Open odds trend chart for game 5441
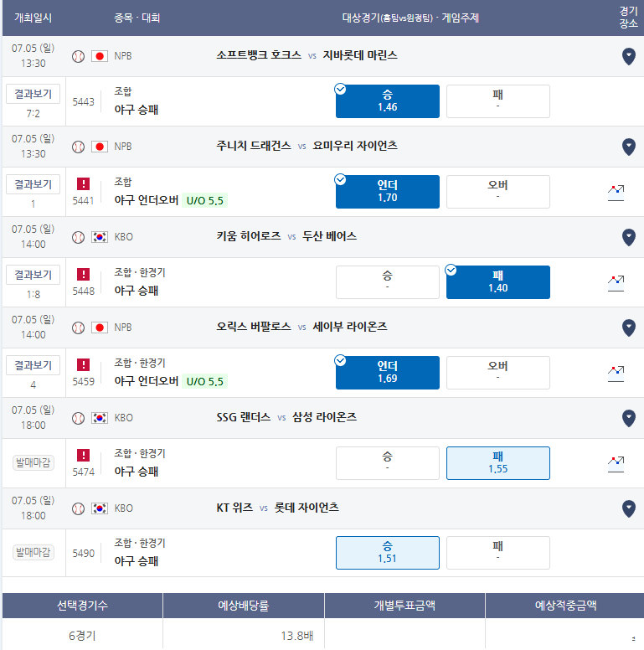Image resolution: width=644 pixels, height=650 pixels. coord(616,193)
